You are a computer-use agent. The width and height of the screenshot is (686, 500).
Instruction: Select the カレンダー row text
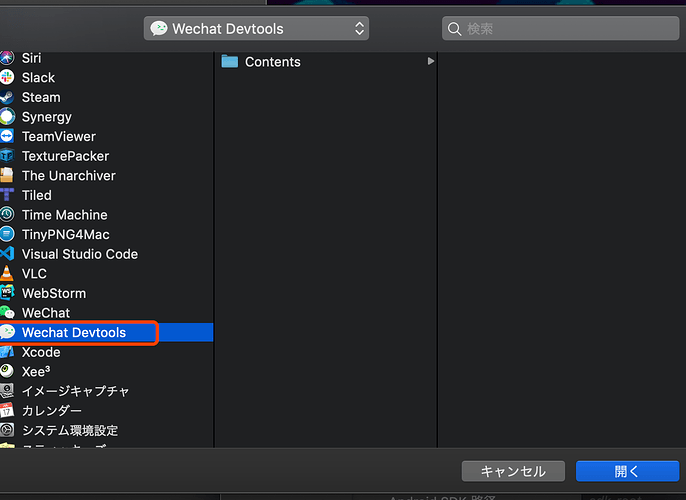click(52, 411)
